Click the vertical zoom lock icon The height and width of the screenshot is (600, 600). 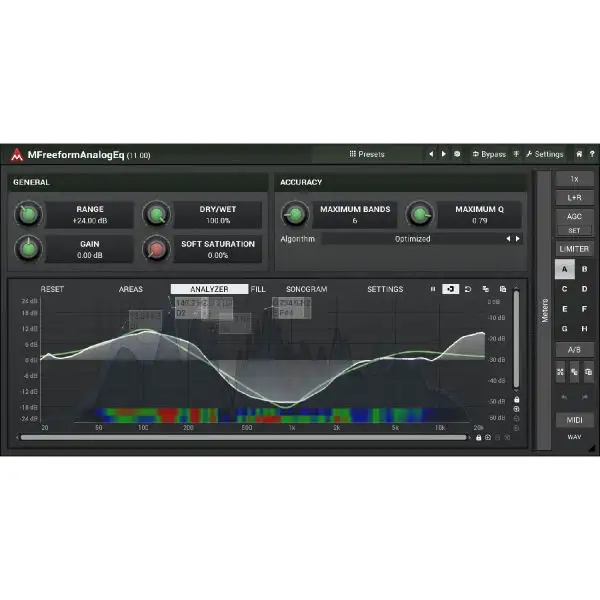(x=516, y=400)
